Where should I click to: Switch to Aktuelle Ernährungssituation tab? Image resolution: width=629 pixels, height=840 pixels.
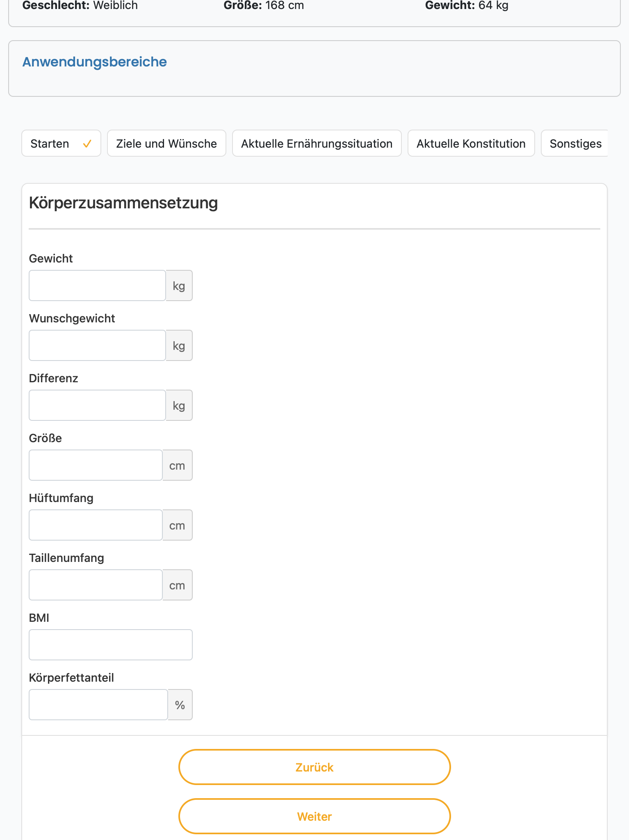click(317, 144)
